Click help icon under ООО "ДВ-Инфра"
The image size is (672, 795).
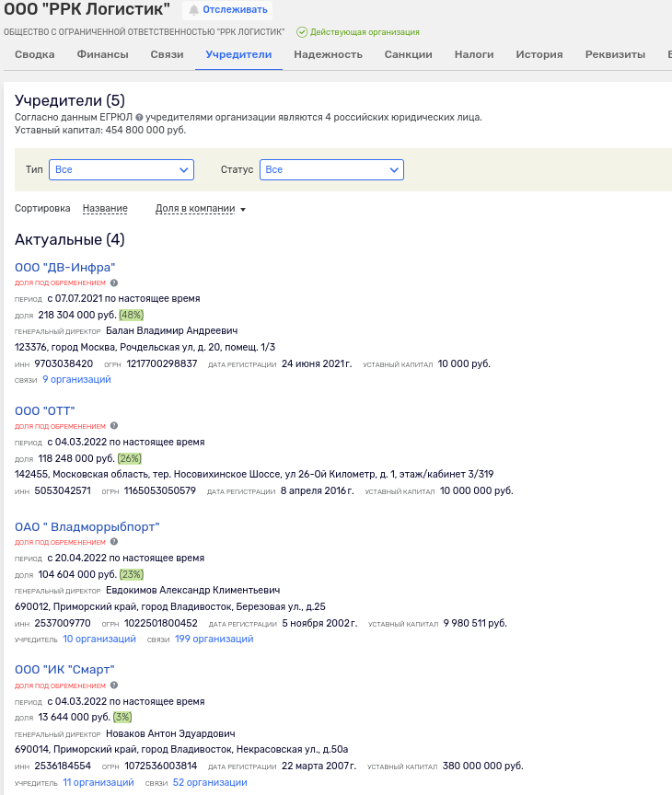point(114,283)
